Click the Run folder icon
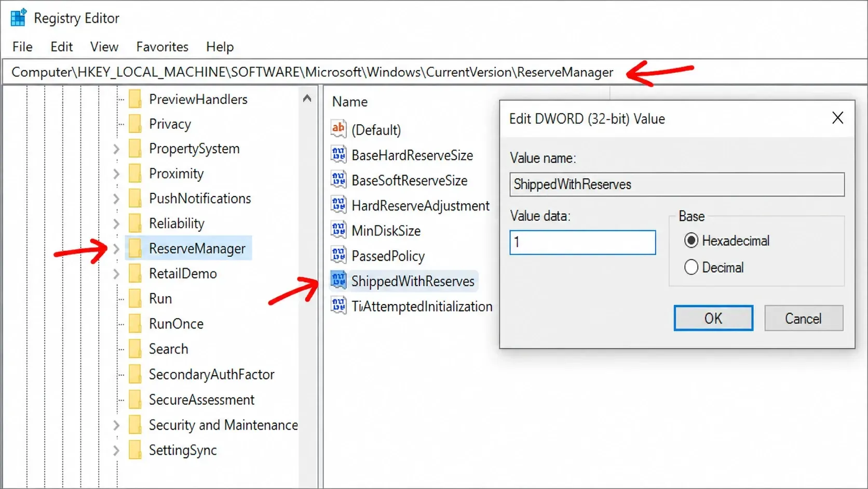The width and height of the screenshot is (868, 489). coord(135,298)
